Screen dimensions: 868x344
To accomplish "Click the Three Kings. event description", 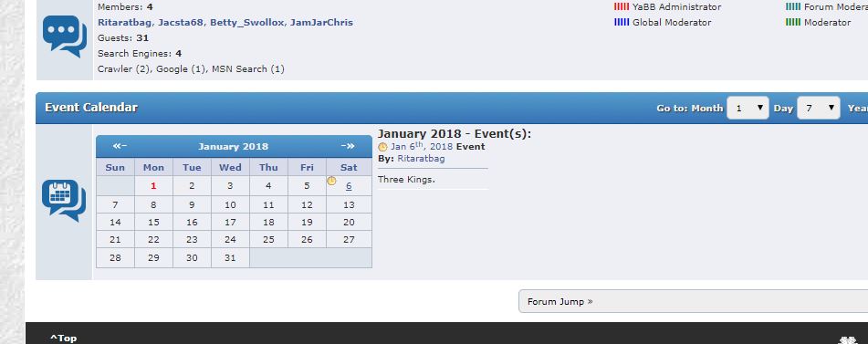I will pos(406,180).
